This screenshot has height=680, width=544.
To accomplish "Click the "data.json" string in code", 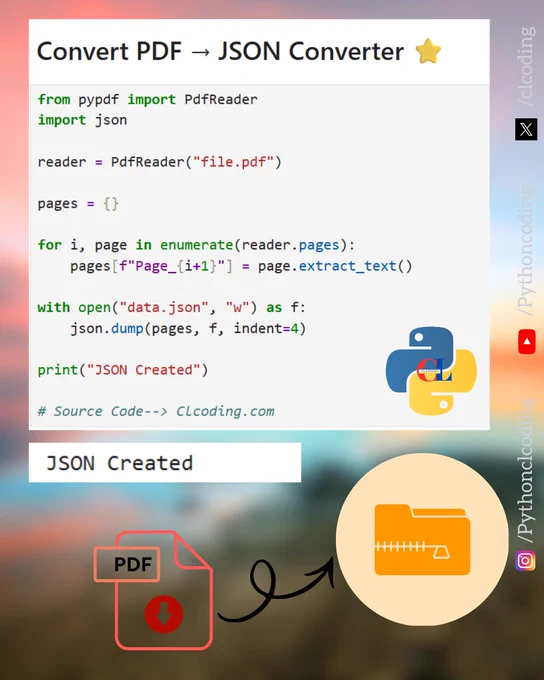I will pyautogui.click(x=164, y=307).
